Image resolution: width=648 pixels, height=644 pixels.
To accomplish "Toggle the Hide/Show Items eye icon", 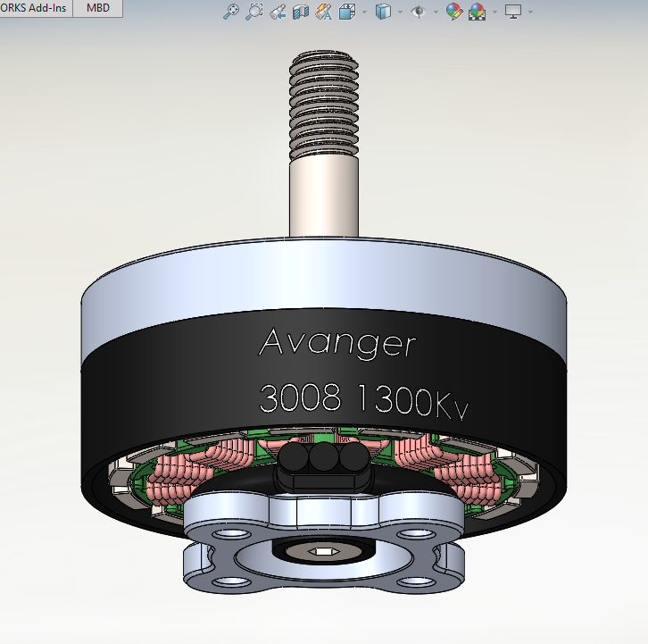I will click(x=419, y=12).
